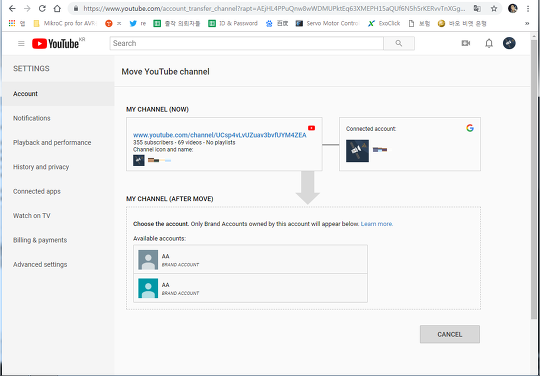Click the Google G logo icon
Screen dimensions: 540x376
(470, 128)
